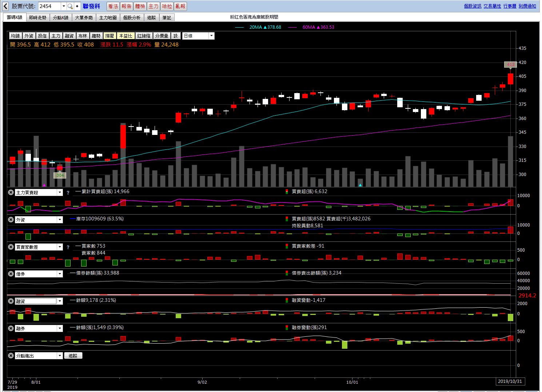Toggle the 分價量 overlay button

point(162,36)
